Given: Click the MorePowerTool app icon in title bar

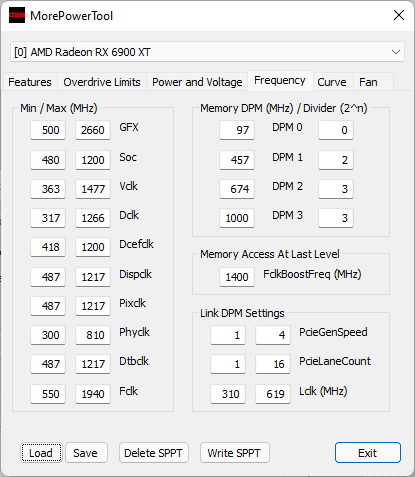Looking at the screenshot, I should pyautogui.click(x=17, y=15).
